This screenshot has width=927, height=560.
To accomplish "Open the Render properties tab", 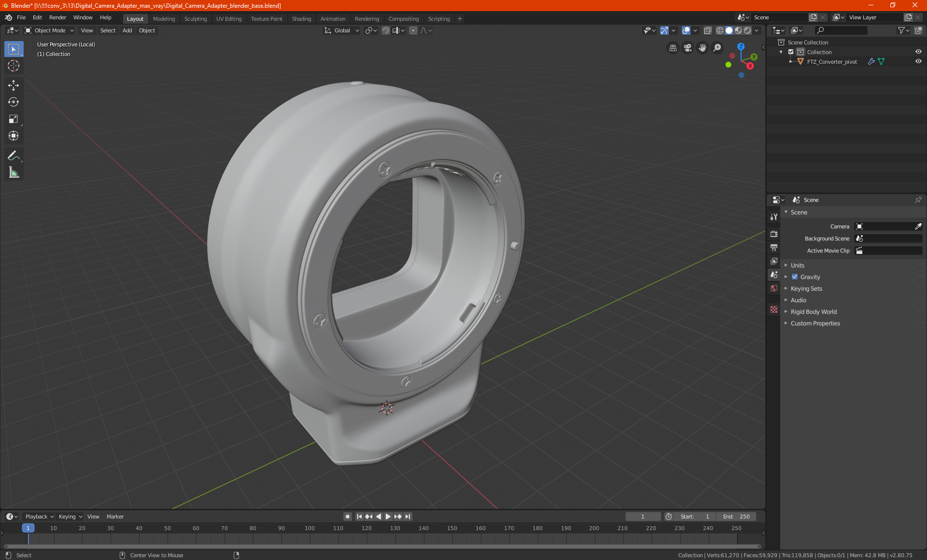I will 774,234.
